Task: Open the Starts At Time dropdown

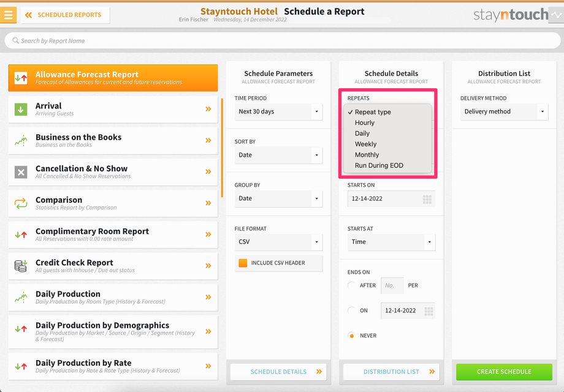Action: 391,242
